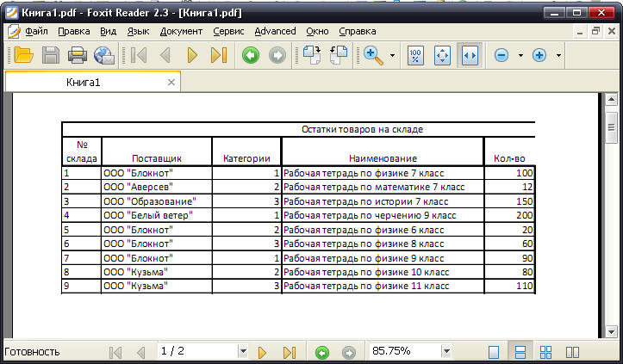The height and width of the screenshot is (364, 623).
Task: Toggle Fit Width view mode
Action: tap(469, 55)
